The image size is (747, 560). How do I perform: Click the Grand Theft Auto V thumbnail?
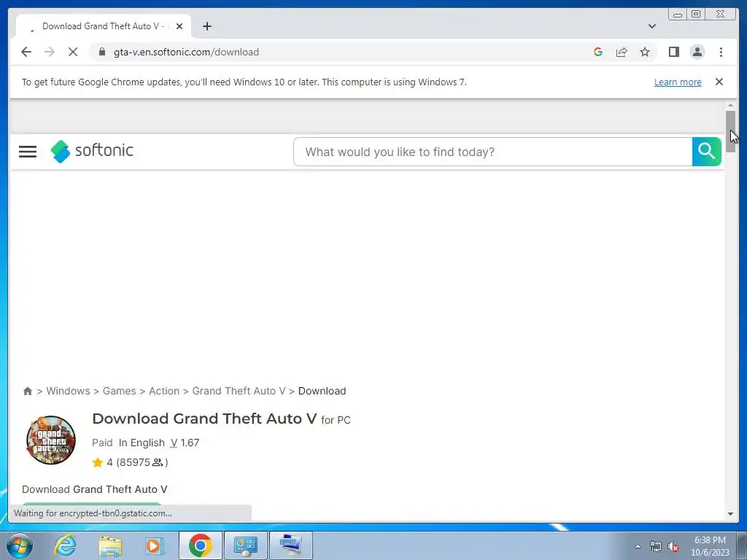tap(51, 440)
